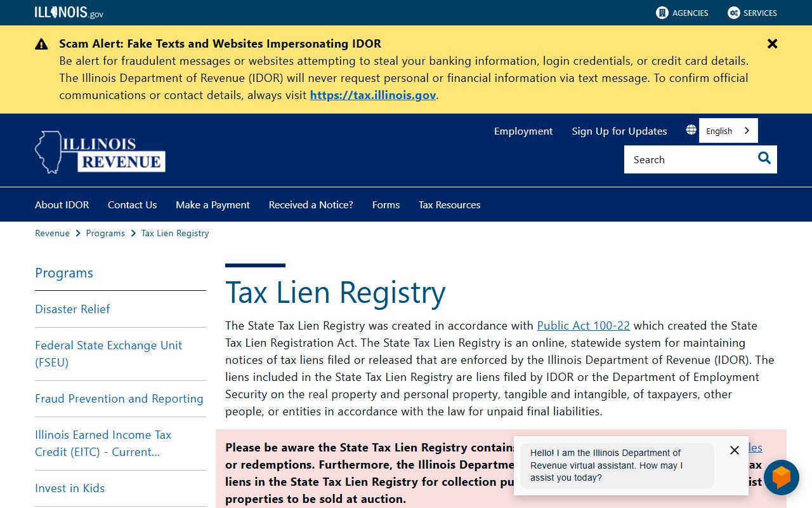
Task: Open the Contact Us menu
Action: pos(132,204)
